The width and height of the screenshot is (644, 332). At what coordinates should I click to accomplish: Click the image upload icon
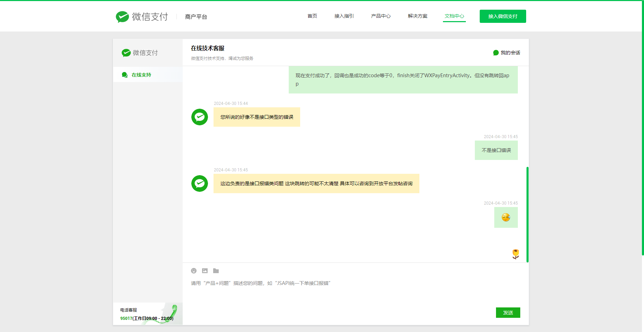pyautogui.click(x=205, y=271)
